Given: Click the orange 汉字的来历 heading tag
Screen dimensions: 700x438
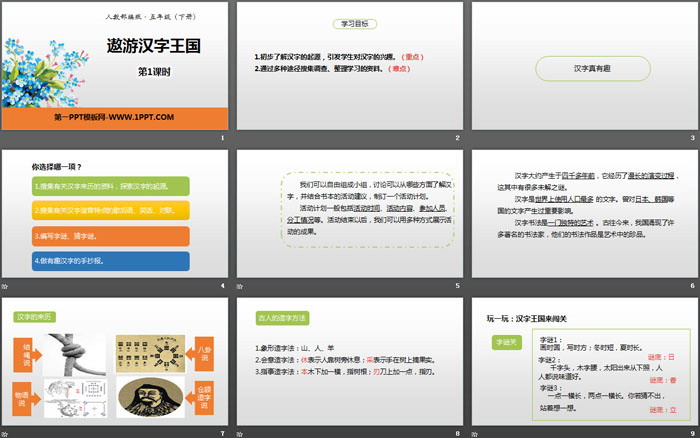Looking at the screenshot, I should tap(32, 318).
